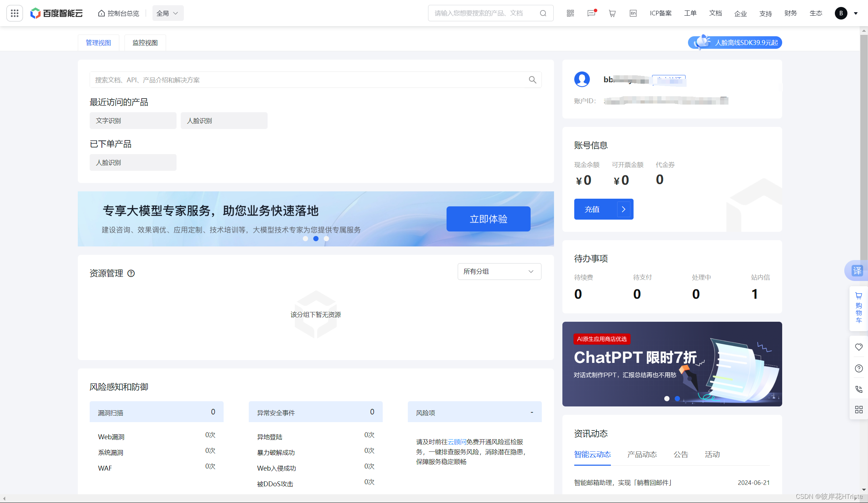Select the first ChatPPT ad carousel dot
This screenshot has width=868, height=503.
667,398
